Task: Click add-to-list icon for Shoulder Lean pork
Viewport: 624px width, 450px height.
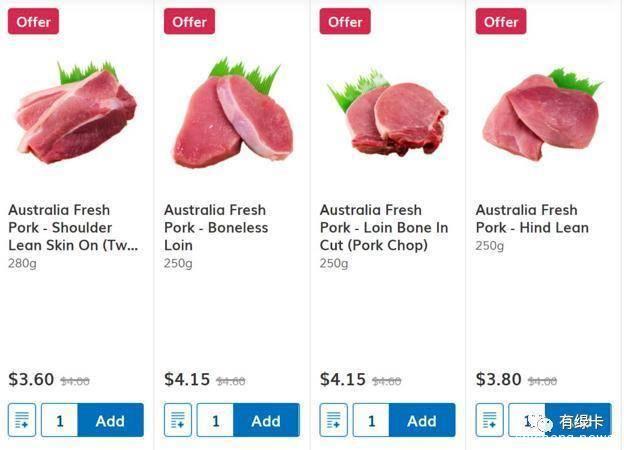Action: 22,421
